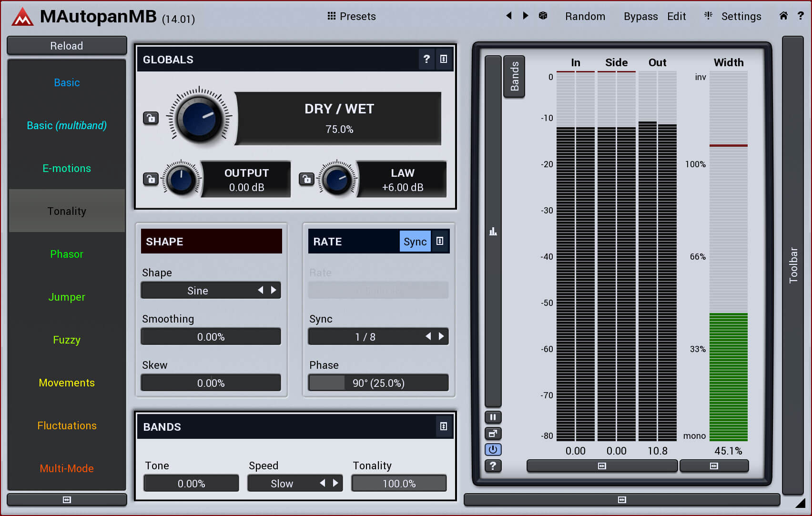Toggle the Output lock
This screenshot has height=516, width=812.
[151, 179]
